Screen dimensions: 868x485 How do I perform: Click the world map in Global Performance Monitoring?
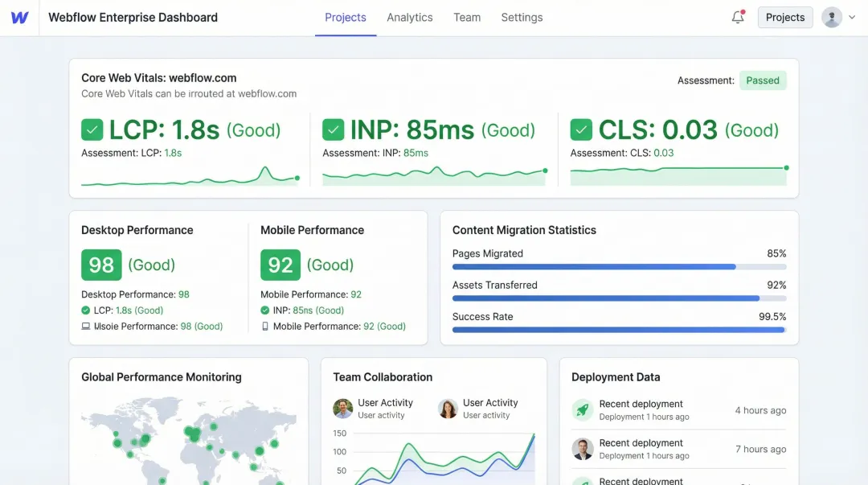click(x=188, y=442)
